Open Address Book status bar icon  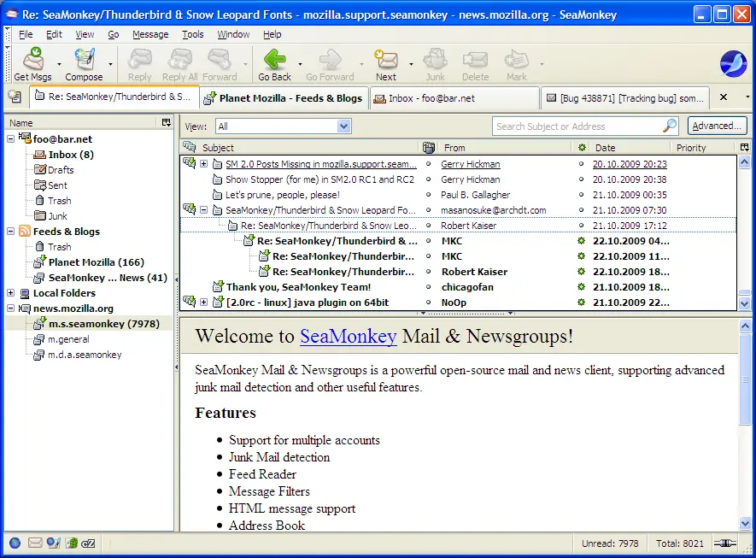pos(72,543)
